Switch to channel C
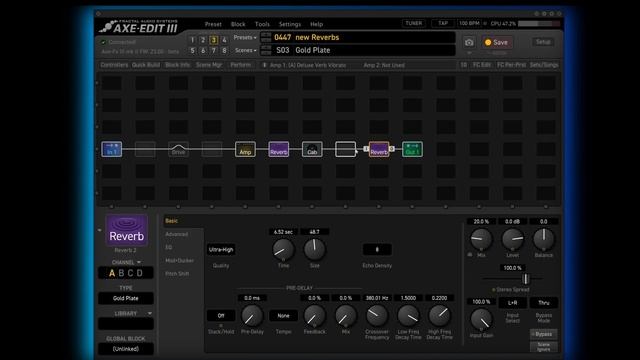 point(130,273)
